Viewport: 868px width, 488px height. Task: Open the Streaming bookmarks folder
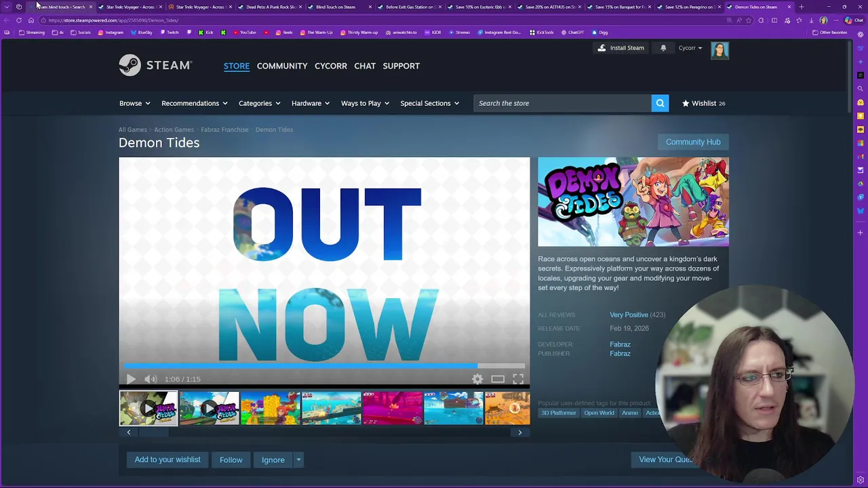point(31,33)
